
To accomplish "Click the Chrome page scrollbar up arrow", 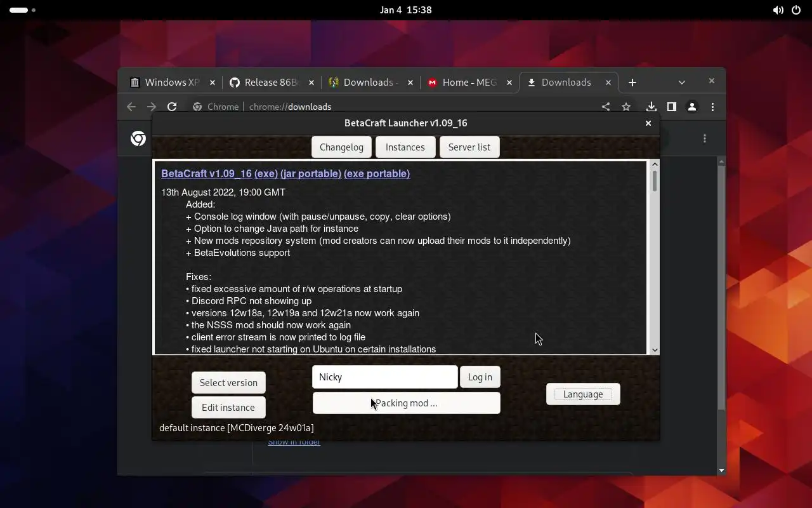I will 721,162.
